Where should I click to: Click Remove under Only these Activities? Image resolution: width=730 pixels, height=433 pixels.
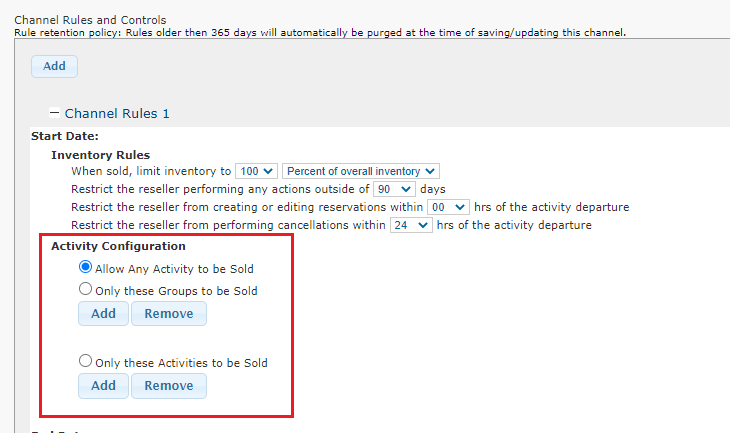168,385
